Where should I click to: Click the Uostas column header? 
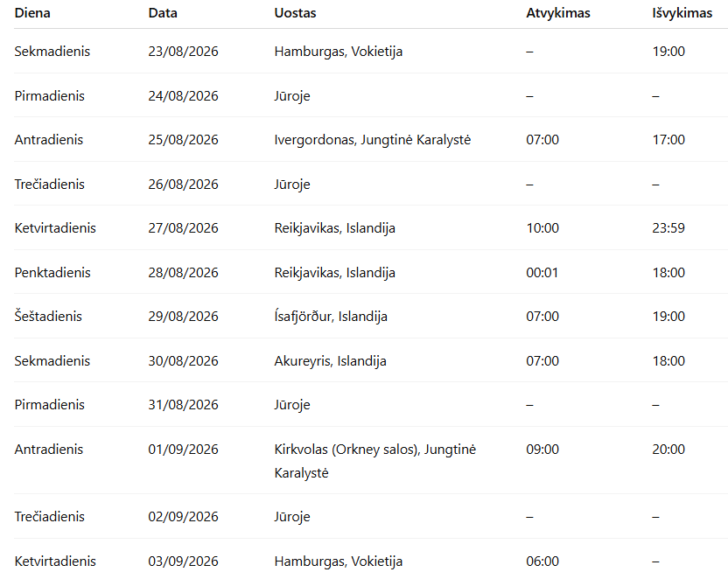pyautogui.click(x=295, y=13)
